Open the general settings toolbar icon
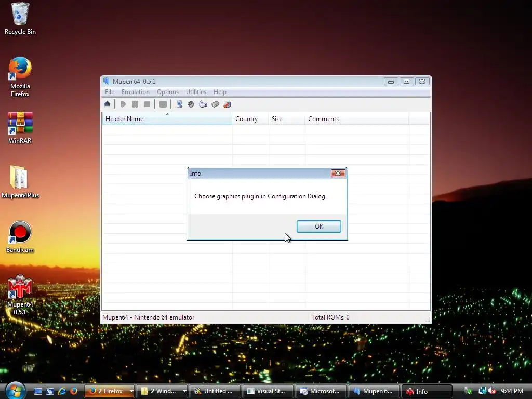 click(x=227, y=104)
